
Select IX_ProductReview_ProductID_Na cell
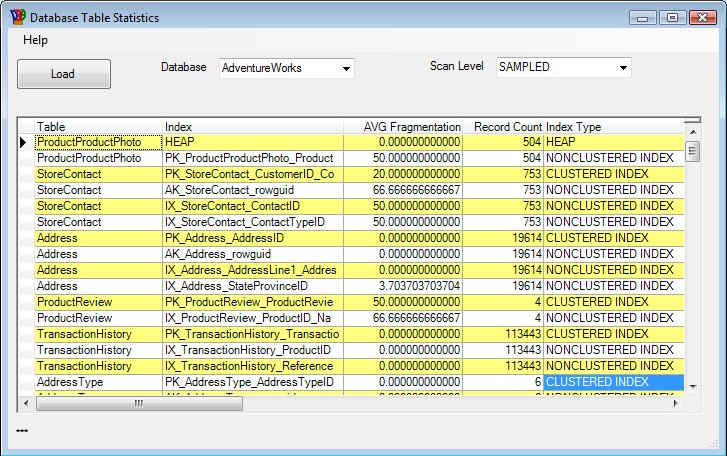253,318
